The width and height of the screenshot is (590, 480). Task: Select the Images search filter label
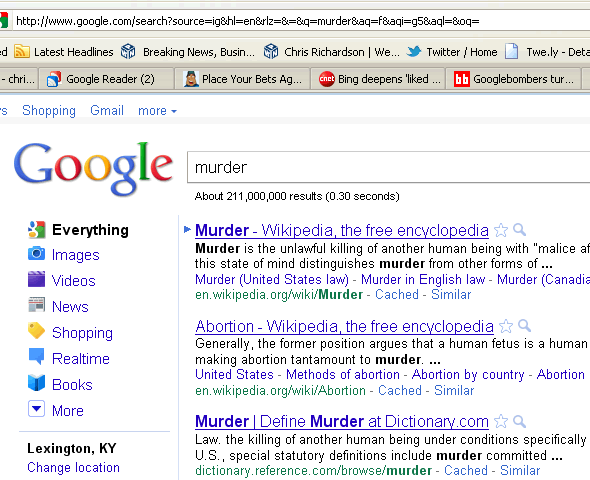click(76, 255)
